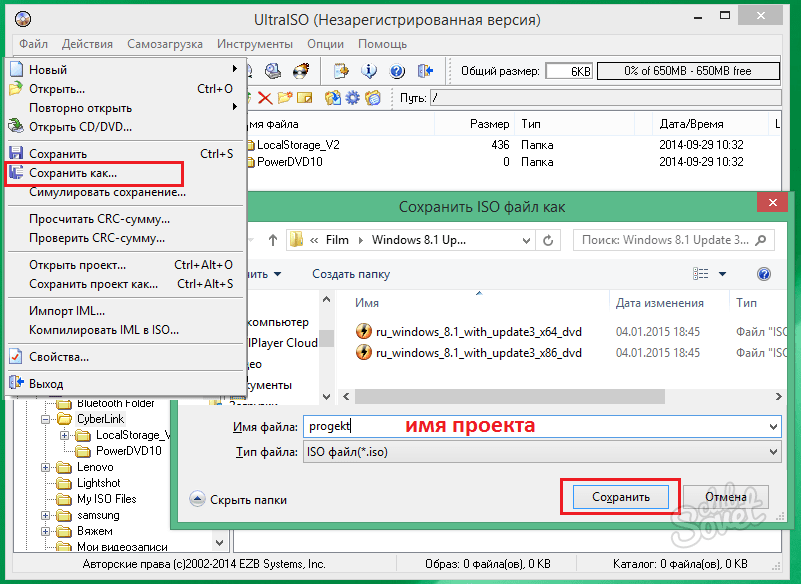Select 'Просчитать CRC-сумму...' menu entry

click(x=124, y=219)
